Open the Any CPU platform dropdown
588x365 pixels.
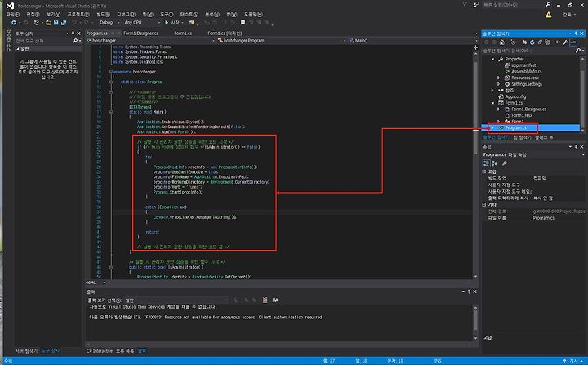(142, 23)
